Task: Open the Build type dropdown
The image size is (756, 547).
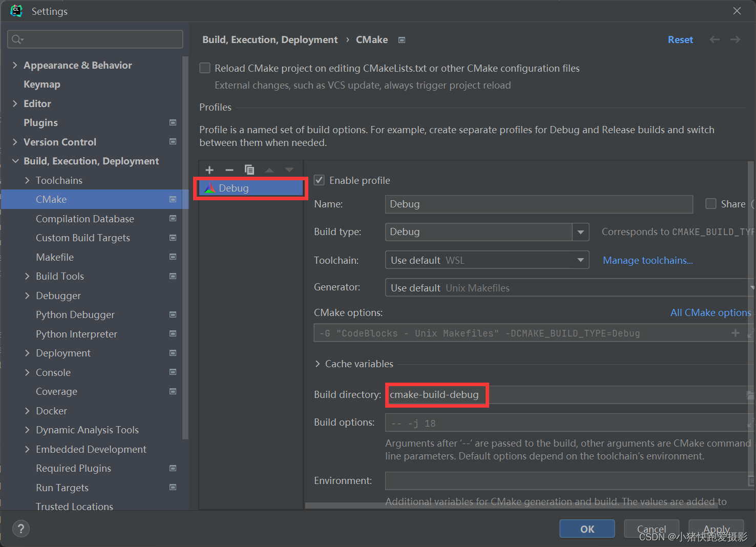Action: pyautogui.click(x=580, y=232)
